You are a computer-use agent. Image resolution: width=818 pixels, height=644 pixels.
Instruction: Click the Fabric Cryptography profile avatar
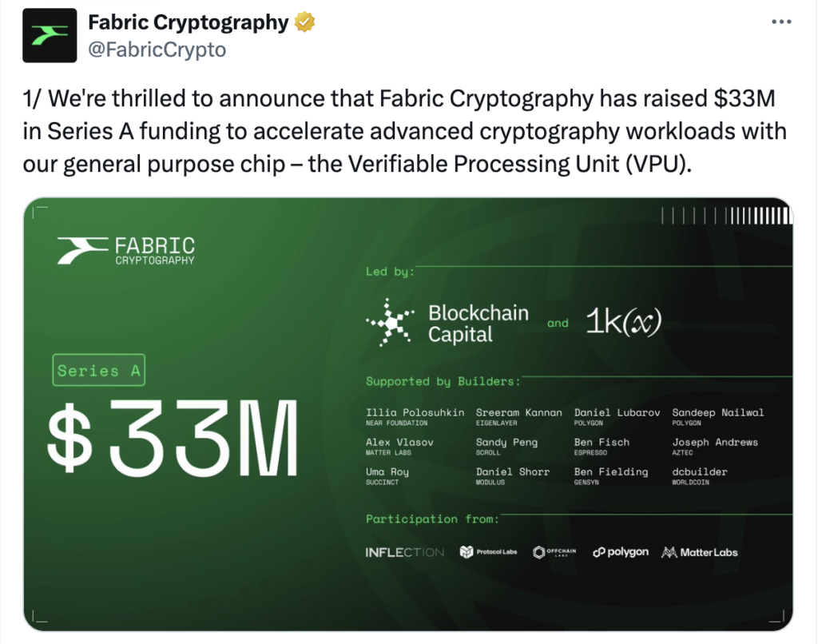tap(50, 35)
